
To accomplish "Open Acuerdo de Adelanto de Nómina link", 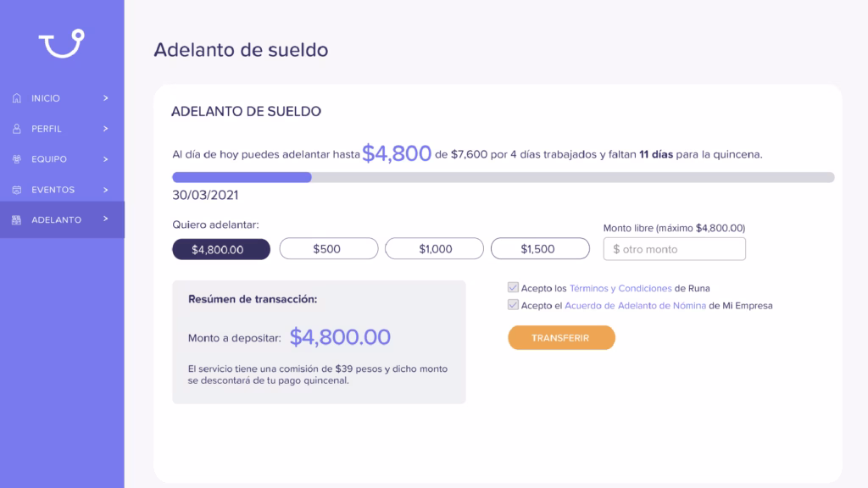I will [x=635, y=305].
